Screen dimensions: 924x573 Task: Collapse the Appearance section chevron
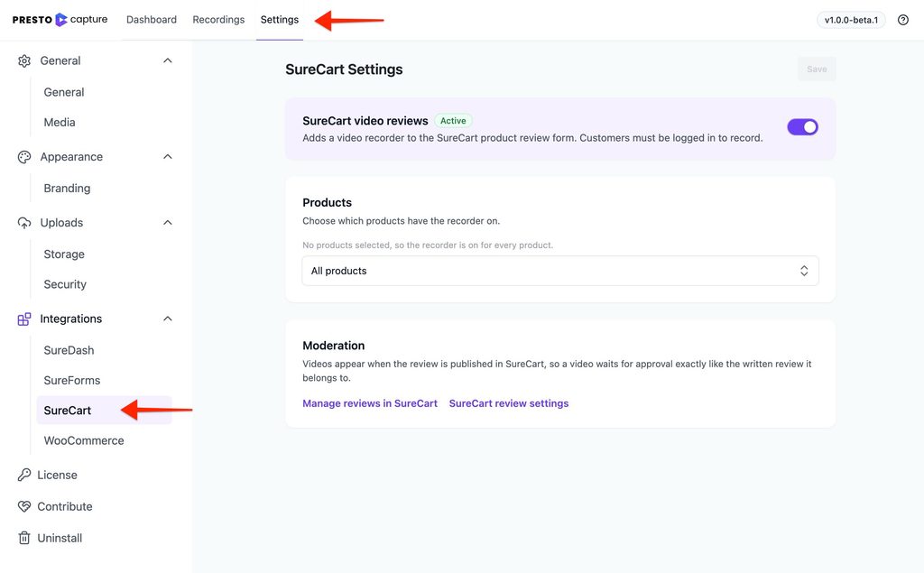pyautogui.click(x=167, y=157)
